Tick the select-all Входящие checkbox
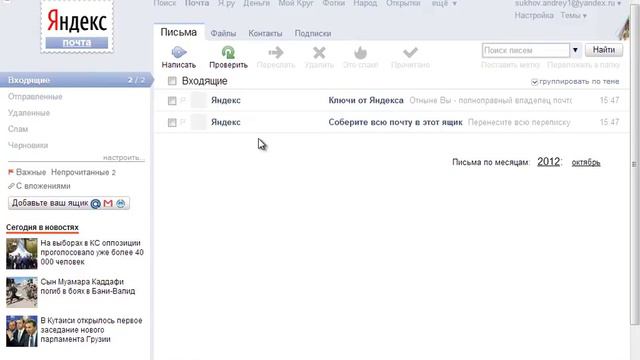The width and height of the screenshot is (640, 360). click(x=172, y=81)
